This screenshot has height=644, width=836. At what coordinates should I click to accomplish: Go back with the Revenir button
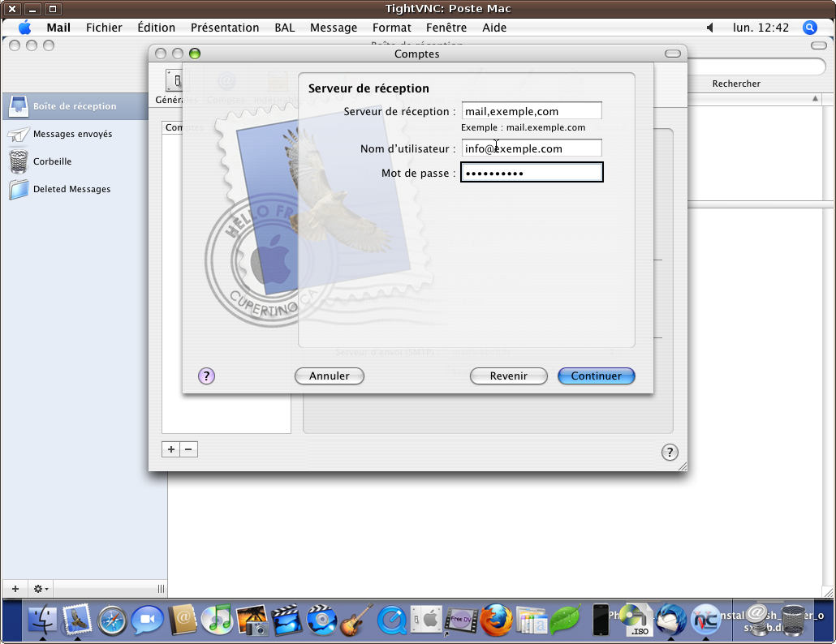pyautogui.click(x=509, y=376)
